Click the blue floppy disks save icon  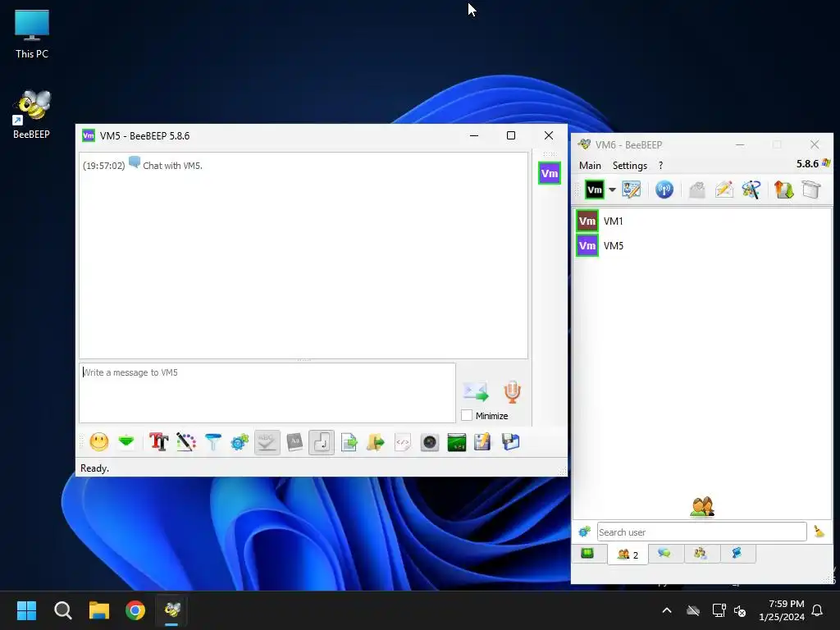510,442
